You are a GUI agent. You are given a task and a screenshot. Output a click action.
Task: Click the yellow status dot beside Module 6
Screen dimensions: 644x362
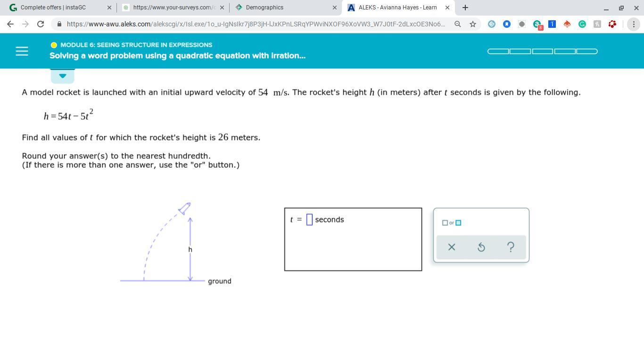click(x=54, y=45)
